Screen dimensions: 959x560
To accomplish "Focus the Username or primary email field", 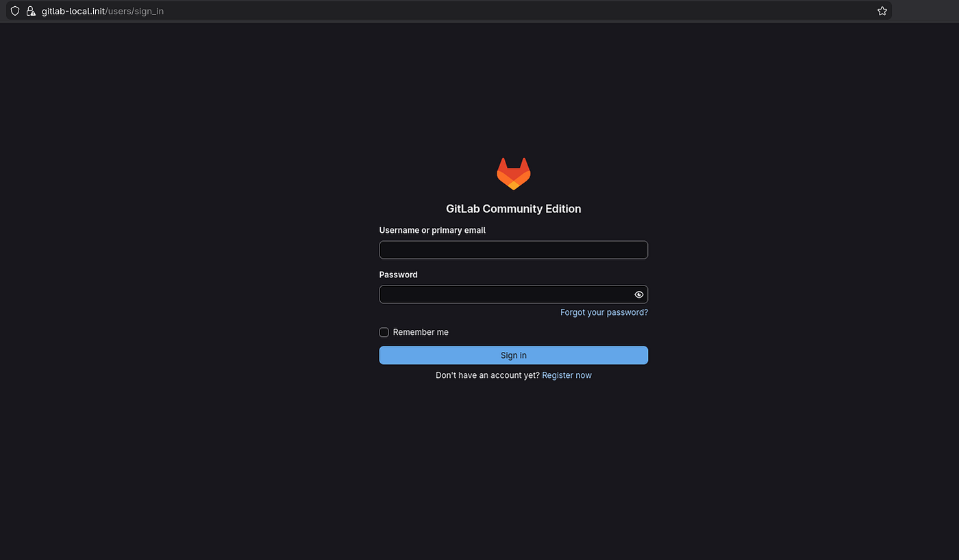I will pos(514,250).
